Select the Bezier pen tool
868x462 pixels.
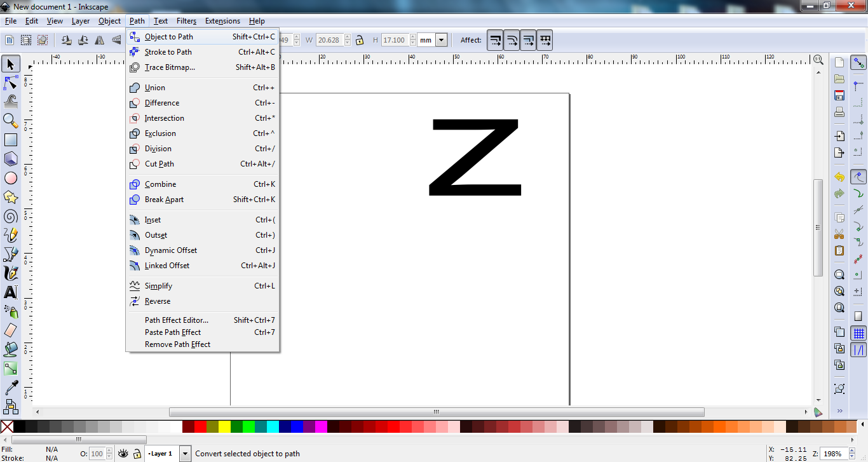point(11,254)
